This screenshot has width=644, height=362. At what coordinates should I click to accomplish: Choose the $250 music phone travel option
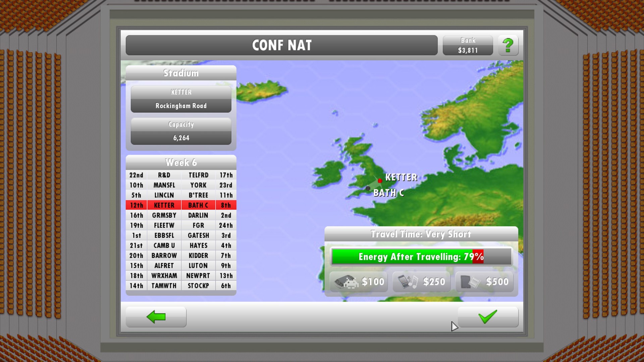pos(421,282)
